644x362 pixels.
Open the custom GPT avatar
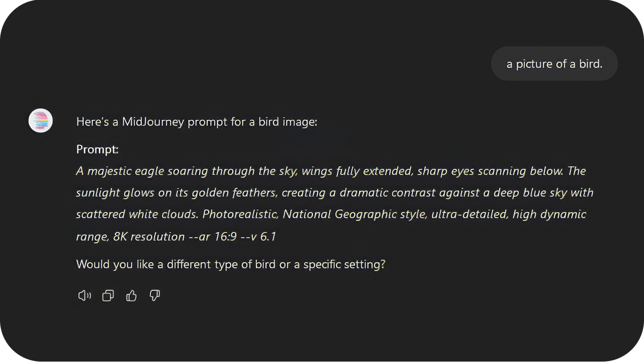click(x=41, y=121)
